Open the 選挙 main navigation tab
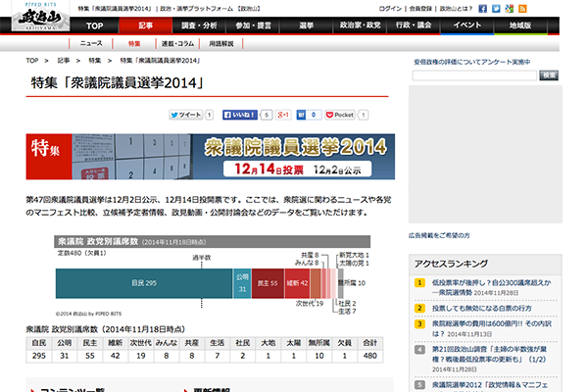The height and width of the screenshot is (392, 588). pyautogui.click(x=306, y=24)
